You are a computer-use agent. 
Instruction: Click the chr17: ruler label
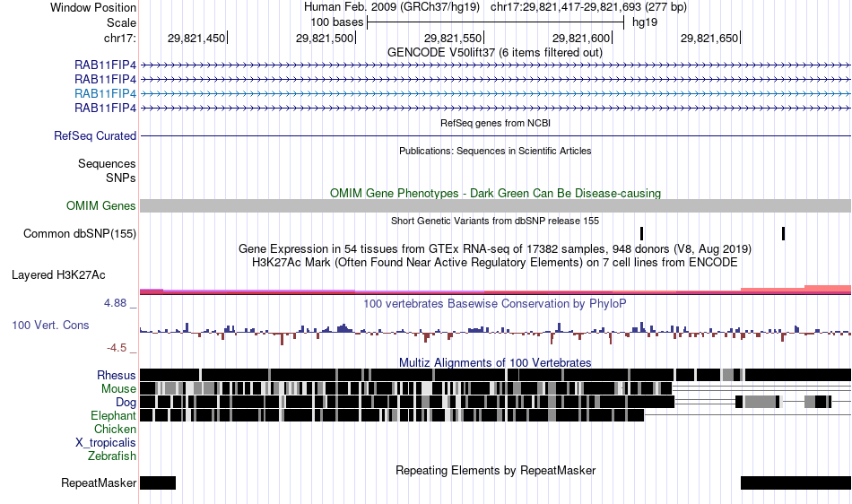(x=119, y=38)
